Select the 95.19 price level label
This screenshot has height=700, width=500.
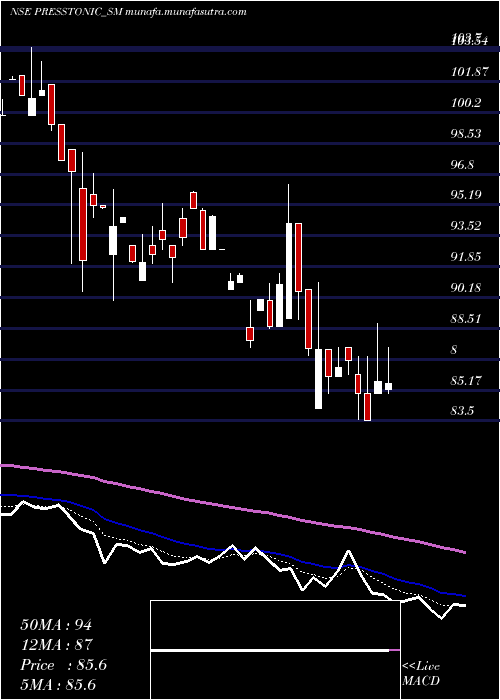pyautogui.click(x=466, y=195)
